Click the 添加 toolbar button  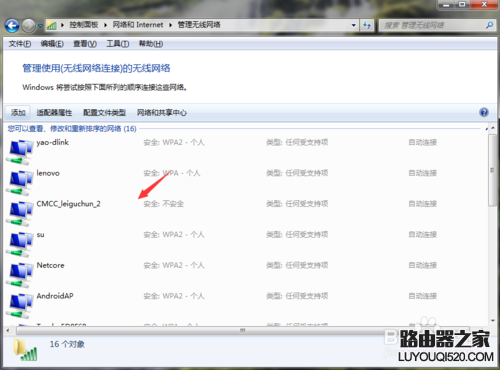point(18,113)
